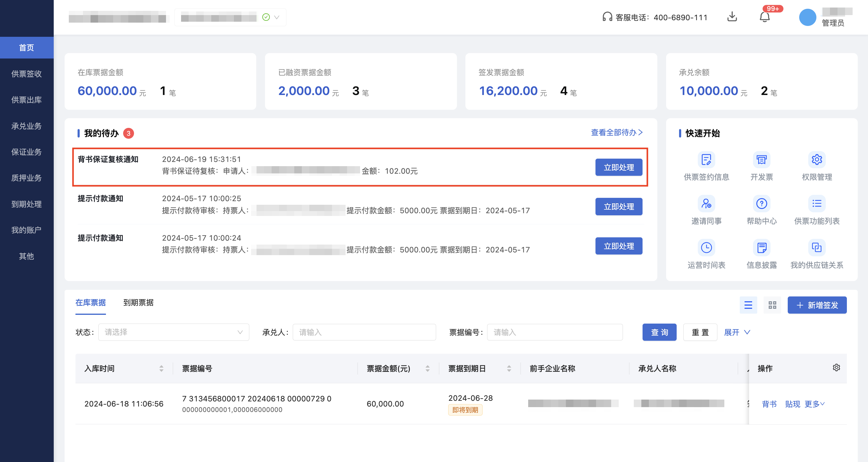Sort by 入库时间 column

[x=161, y=369]
